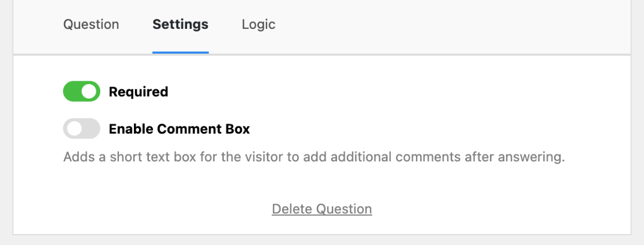Switch on the gray Comment Box toggle
The width and height of the screenshot is (644, 245).
81,129
